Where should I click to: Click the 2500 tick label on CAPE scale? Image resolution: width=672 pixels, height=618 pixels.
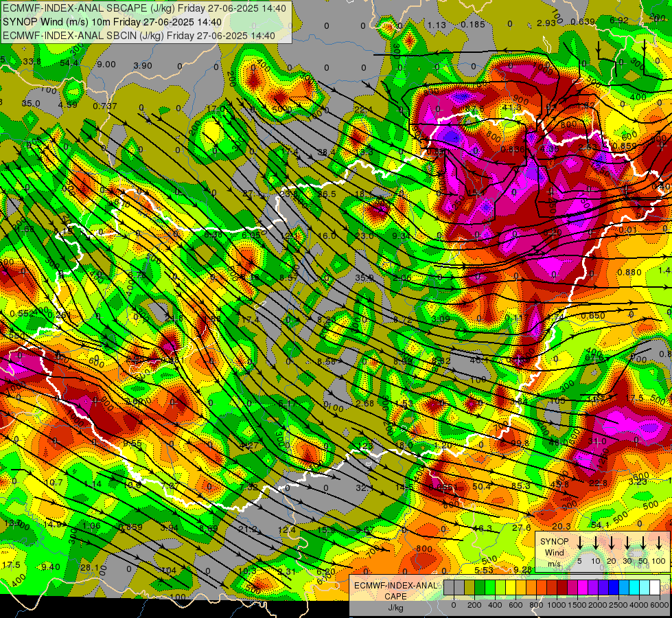coord(618,605)
